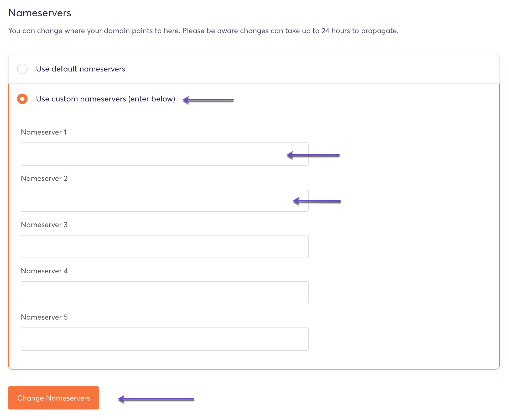509x420 pixels.
Task: Select the Use custom nameservers radio button
Action: pos(22,99)
